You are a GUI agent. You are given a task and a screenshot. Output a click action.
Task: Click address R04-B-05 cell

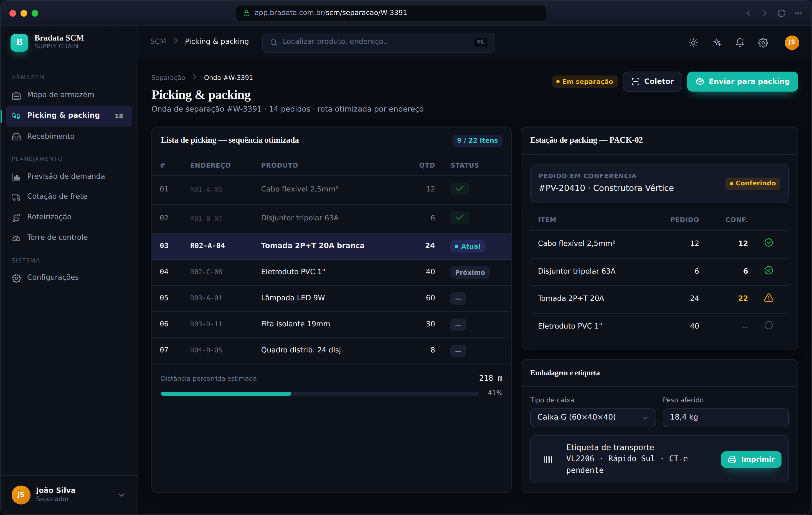206,350
